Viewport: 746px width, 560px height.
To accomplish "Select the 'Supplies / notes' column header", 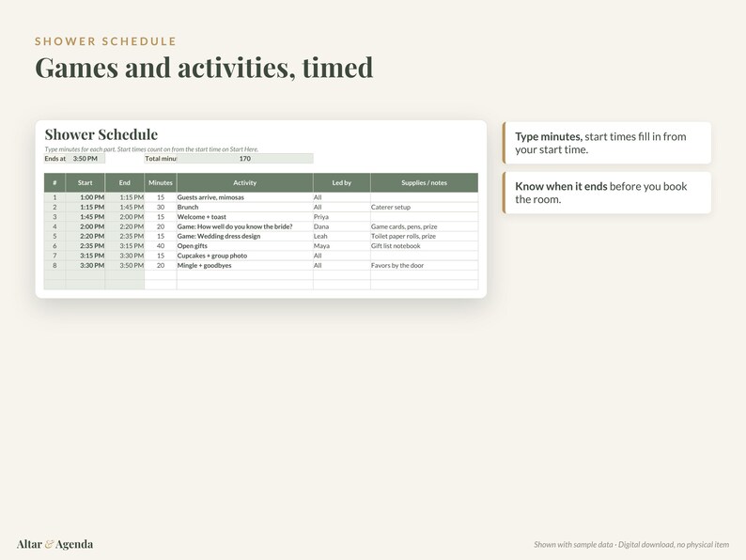I will [425, 182].
